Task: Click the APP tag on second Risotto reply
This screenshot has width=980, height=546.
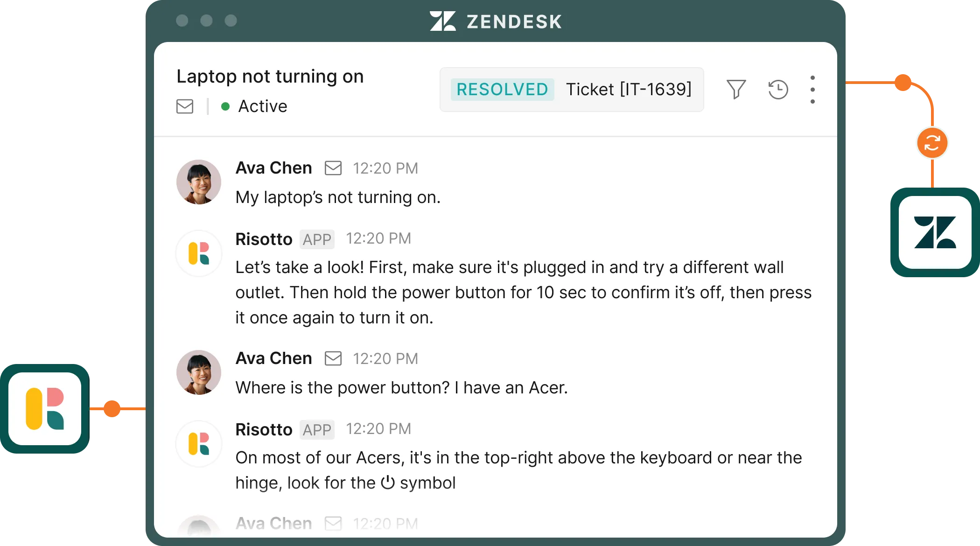Action: (x=317, y=430)
